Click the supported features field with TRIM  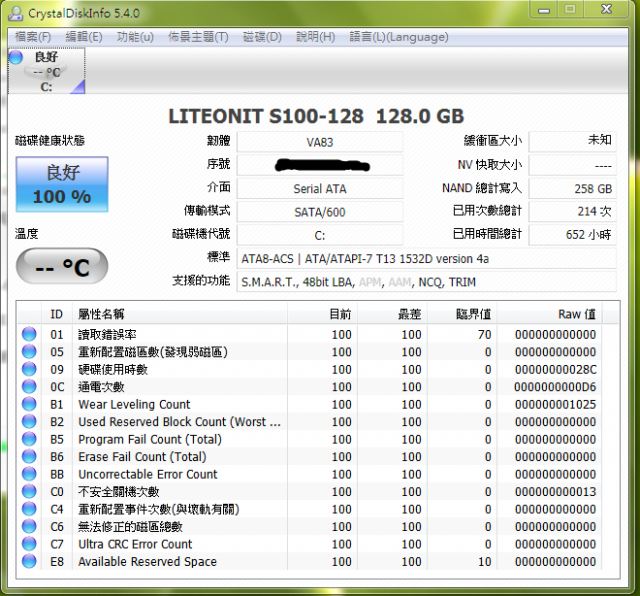coord(427,282)
